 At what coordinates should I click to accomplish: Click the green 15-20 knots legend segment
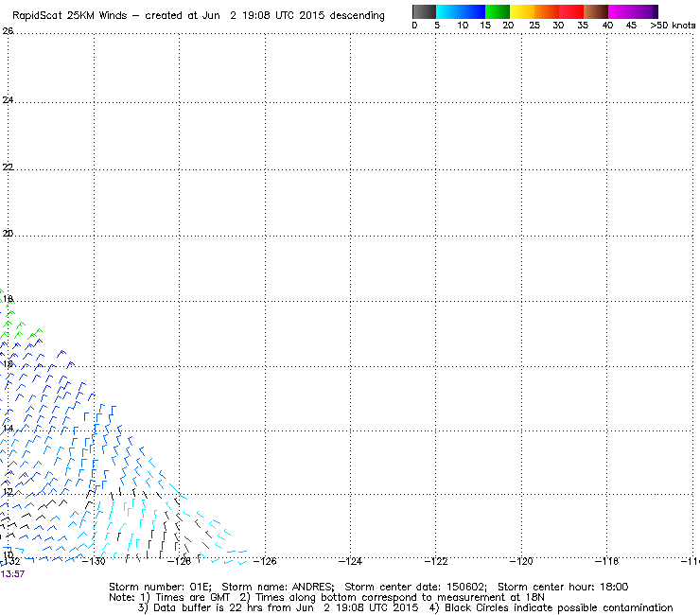(x=498, y=11)
